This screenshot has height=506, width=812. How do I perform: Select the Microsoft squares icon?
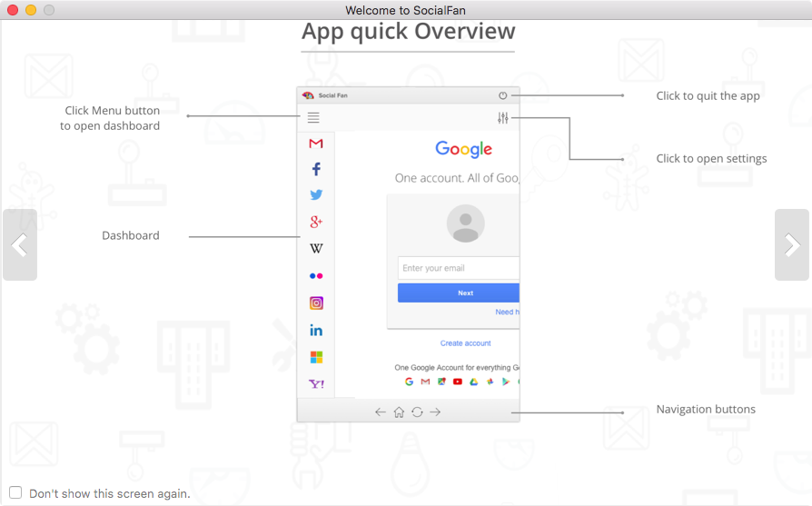click(316, 357)
